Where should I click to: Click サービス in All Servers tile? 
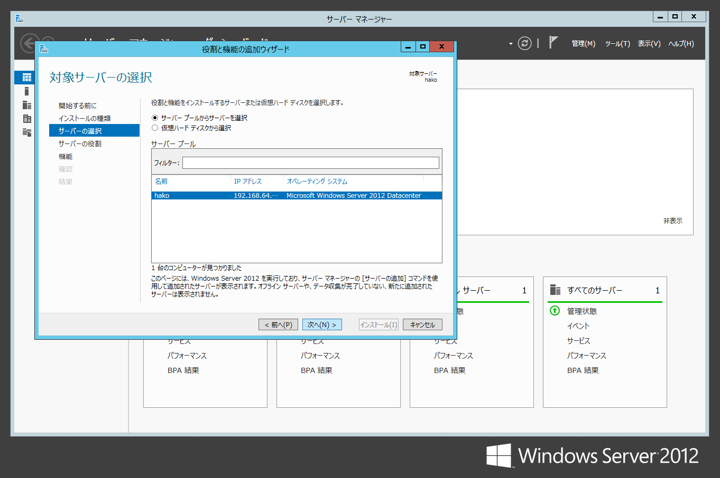[x=579, y=341]
